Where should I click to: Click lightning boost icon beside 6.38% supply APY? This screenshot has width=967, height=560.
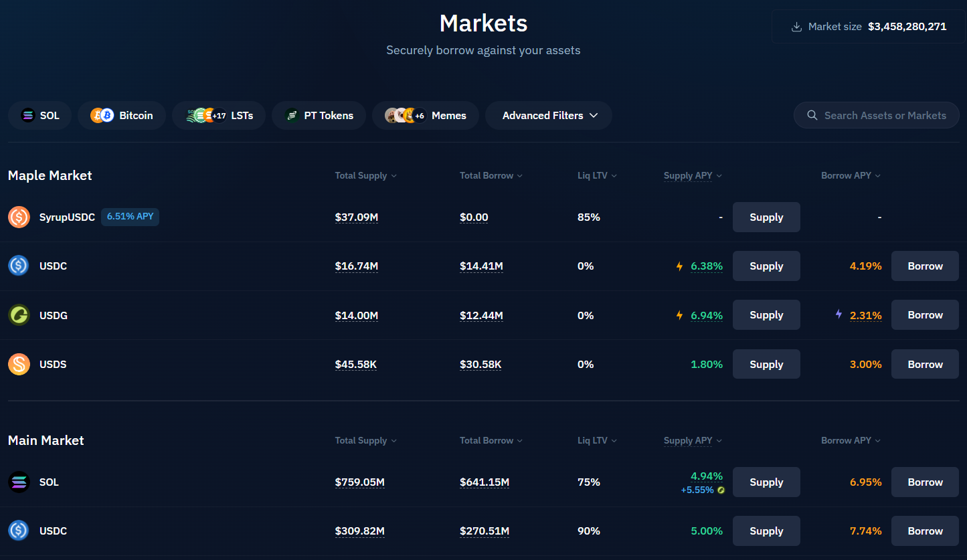click(679, 266)
